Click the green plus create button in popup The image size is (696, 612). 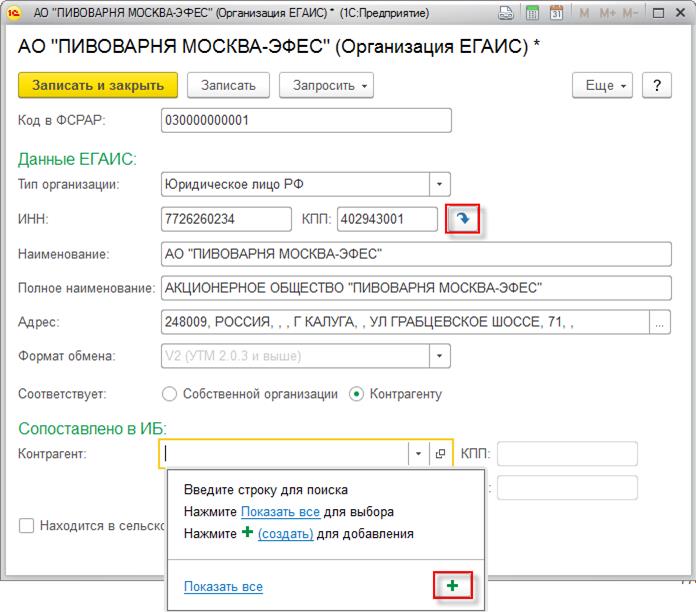pyautogui.click(x=452, y=585)
